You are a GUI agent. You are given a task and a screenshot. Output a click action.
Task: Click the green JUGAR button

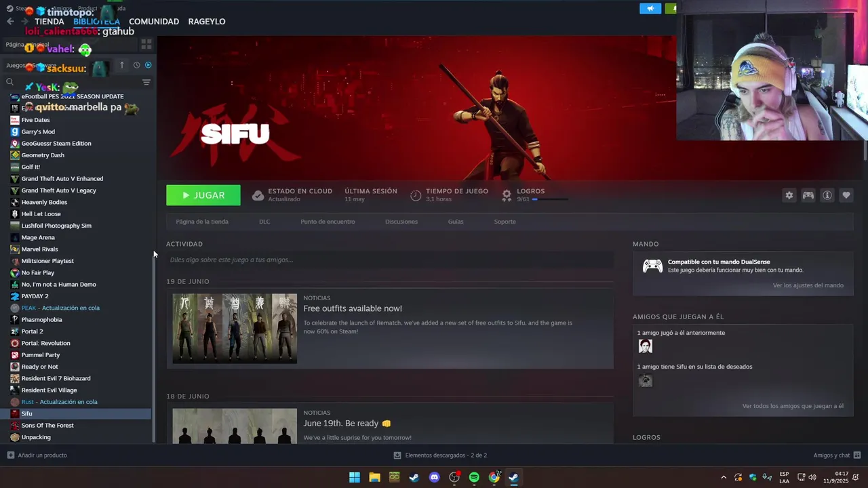(203, 195)
